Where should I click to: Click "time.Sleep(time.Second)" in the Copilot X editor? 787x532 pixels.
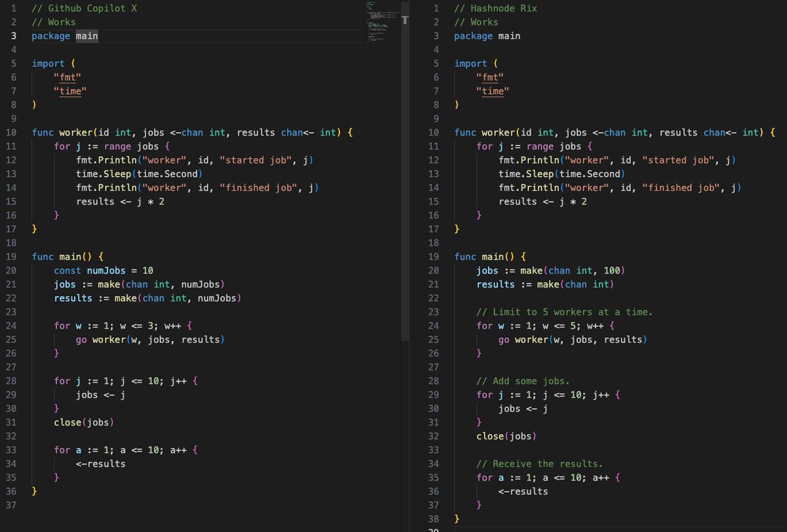(138, 174)
